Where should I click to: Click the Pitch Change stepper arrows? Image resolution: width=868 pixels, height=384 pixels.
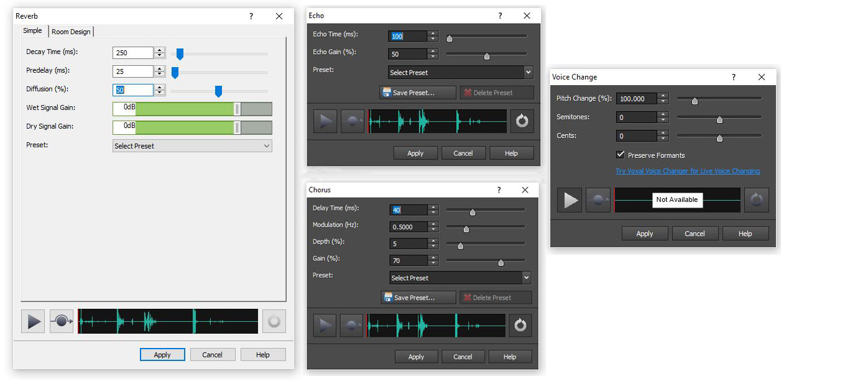point(663,99)
